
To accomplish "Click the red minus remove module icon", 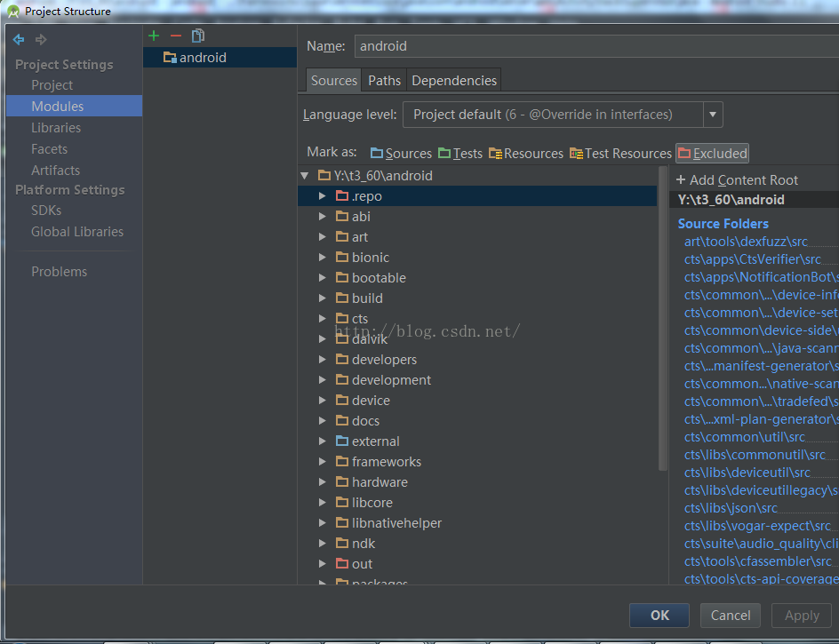I will (175, 36).
